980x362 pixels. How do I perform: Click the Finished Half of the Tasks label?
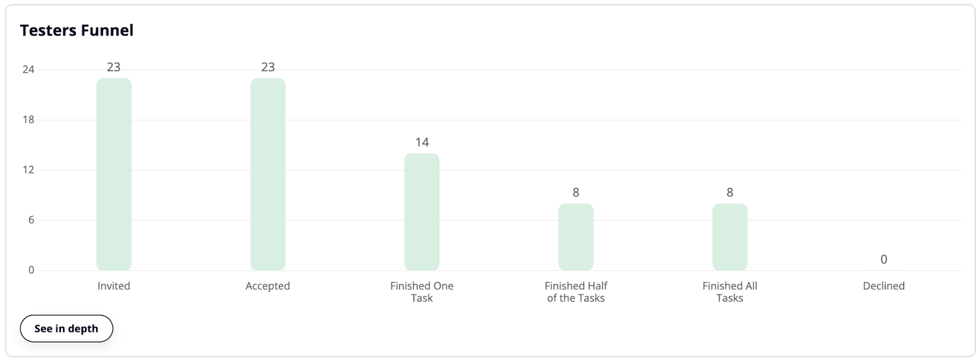576,292
